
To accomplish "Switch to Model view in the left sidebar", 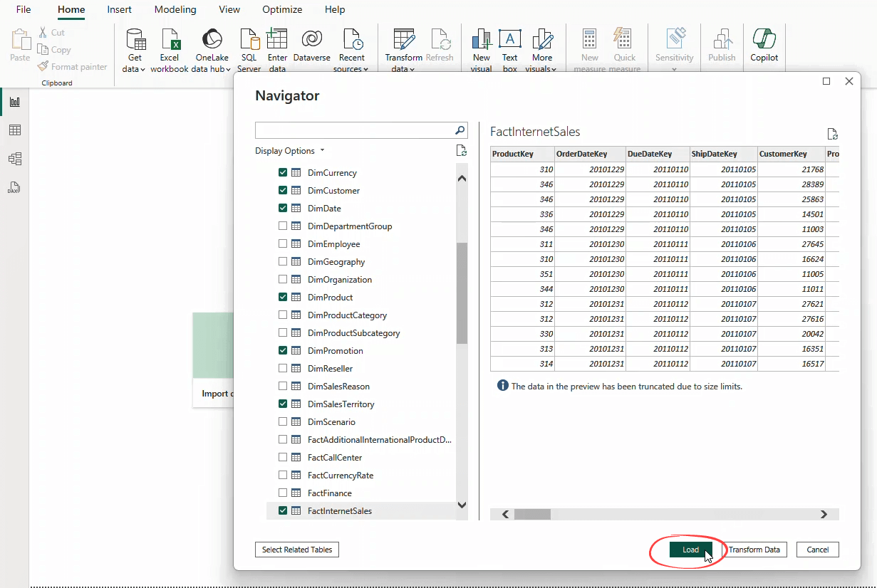I will (x=15, y=158).
